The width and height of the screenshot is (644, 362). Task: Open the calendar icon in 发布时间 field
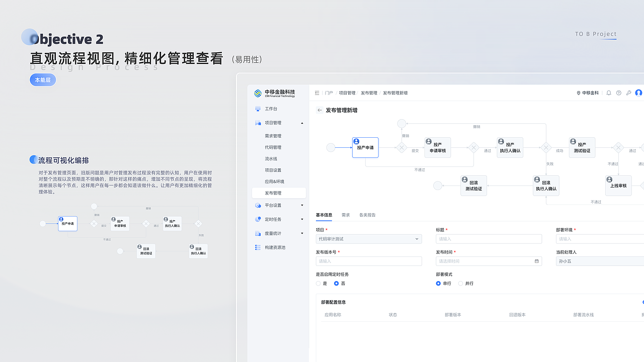click(x=536, y=261)
